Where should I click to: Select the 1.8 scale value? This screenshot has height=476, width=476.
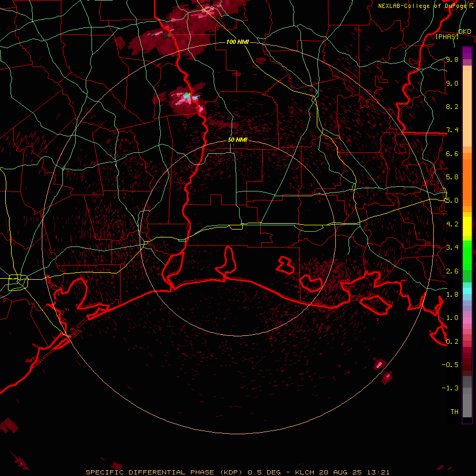pyautogui.click(x=452, y=295)
